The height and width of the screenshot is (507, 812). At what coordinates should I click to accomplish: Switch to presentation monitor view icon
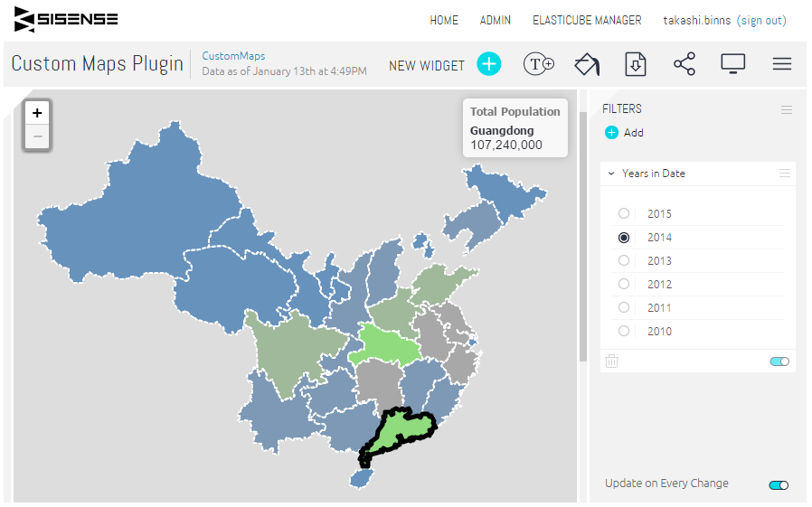(x=732, y=63)
